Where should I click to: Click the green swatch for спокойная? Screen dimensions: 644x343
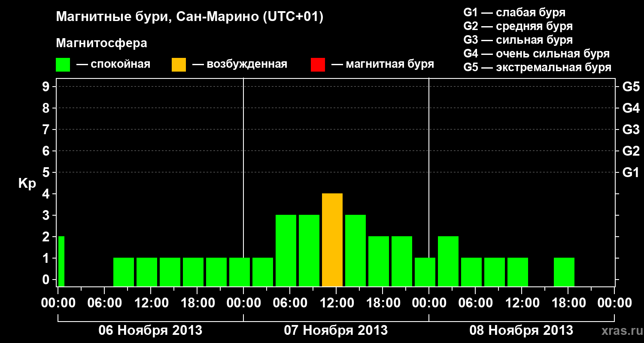click(x=63, y=65)
